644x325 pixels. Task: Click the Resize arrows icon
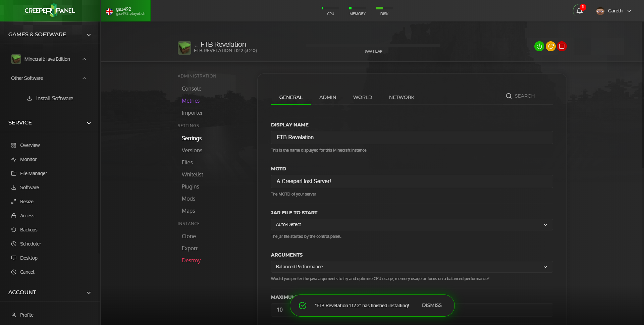(14, 202)
